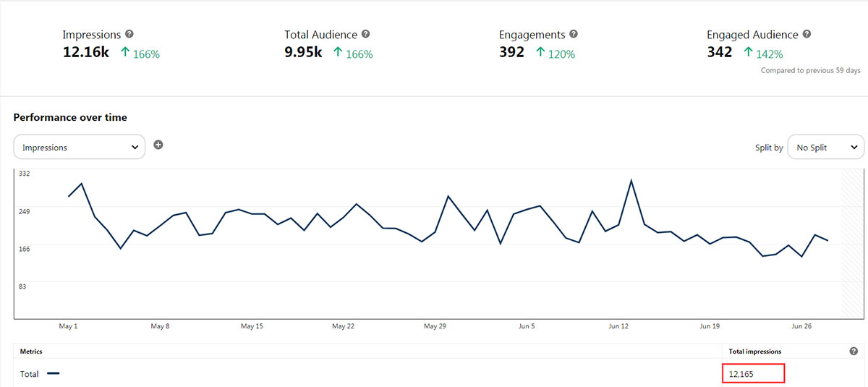Screen dimensions: 868x387
Task: Click the Metrics column header
Action: click(x=31, y=352)
